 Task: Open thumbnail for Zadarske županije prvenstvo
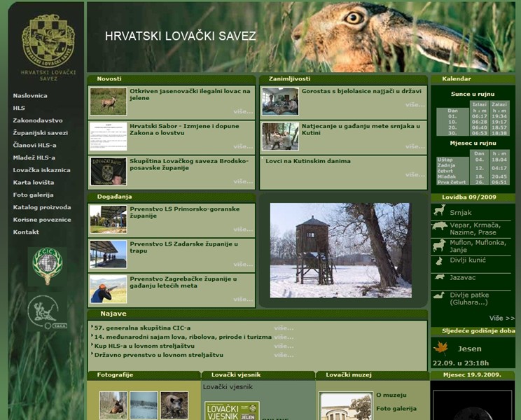pos(109,254)
